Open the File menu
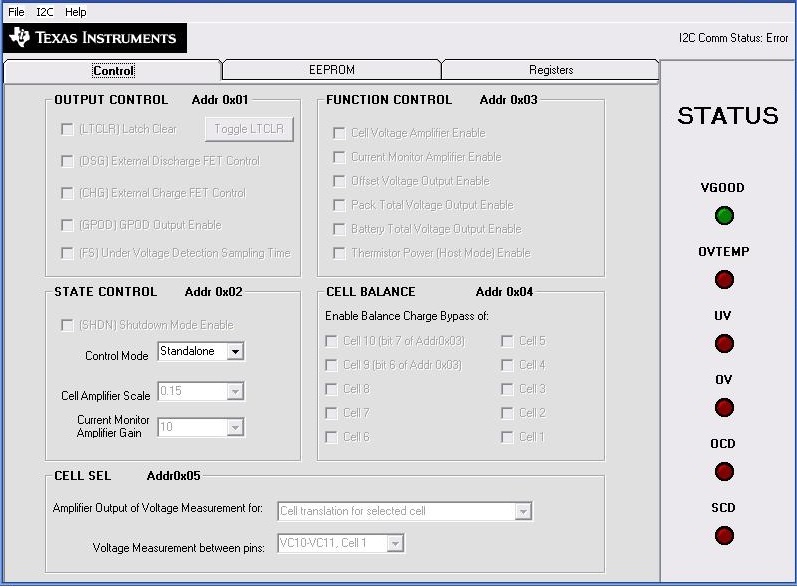Viewport: 797px width, 588px height. (x=16, y=12)
